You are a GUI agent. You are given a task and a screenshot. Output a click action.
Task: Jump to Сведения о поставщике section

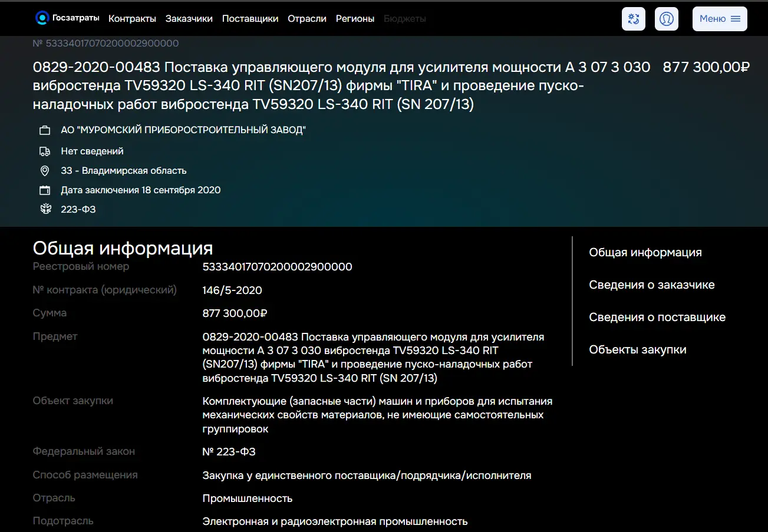click(657, 318)
